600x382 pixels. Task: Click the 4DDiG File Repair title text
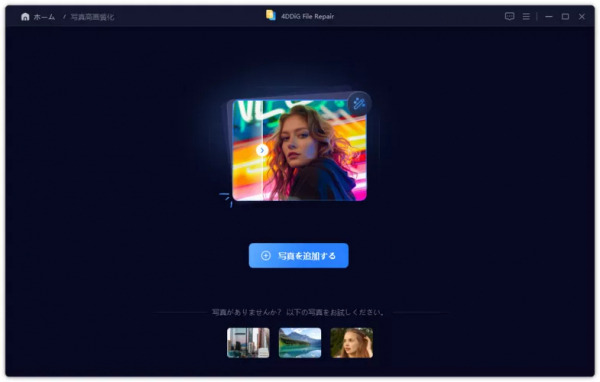pos(308,16)
